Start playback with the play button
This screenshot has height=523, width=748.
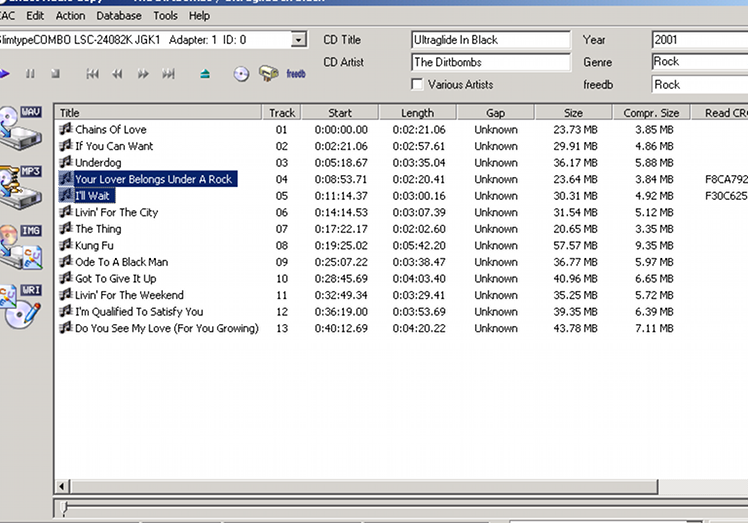(4, 73)
